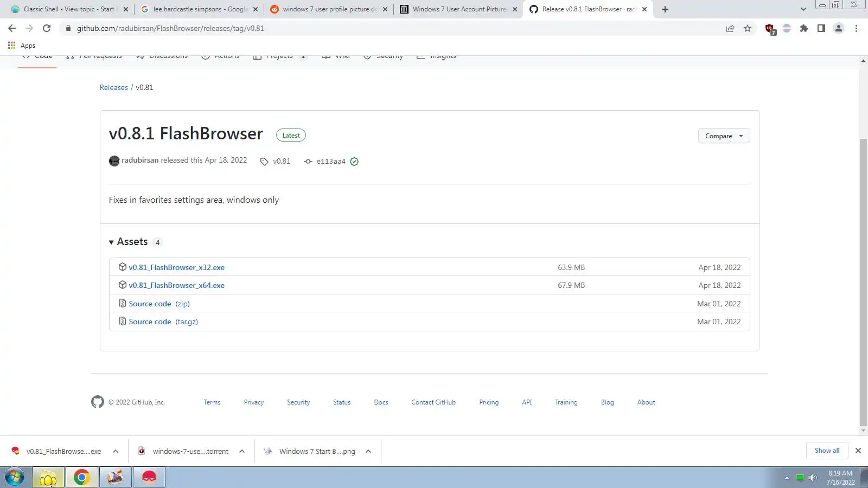868x488 pixels.
Task: Bookmark this page with the star icon
Action: pos(748,28)
